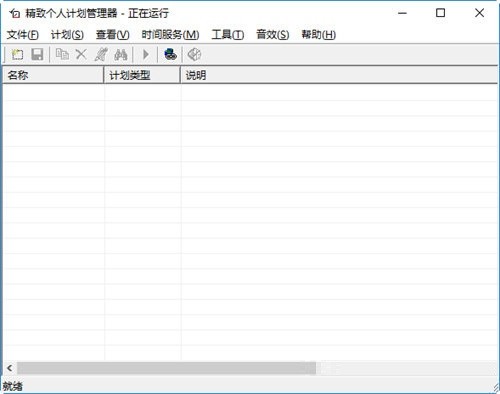Click the 说明 column header

[339, 75]
